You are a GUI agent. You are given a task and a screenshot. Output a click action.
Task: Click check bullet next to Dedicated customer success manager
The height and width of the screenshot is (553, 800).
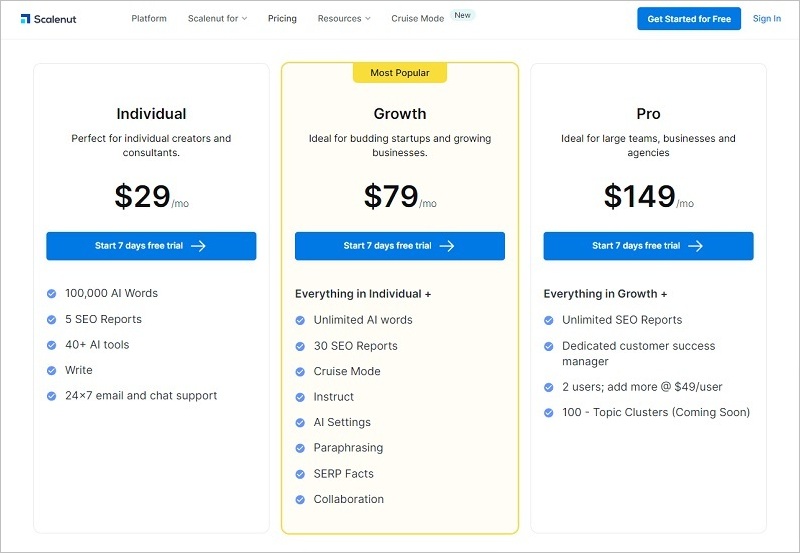click(548, 347)
